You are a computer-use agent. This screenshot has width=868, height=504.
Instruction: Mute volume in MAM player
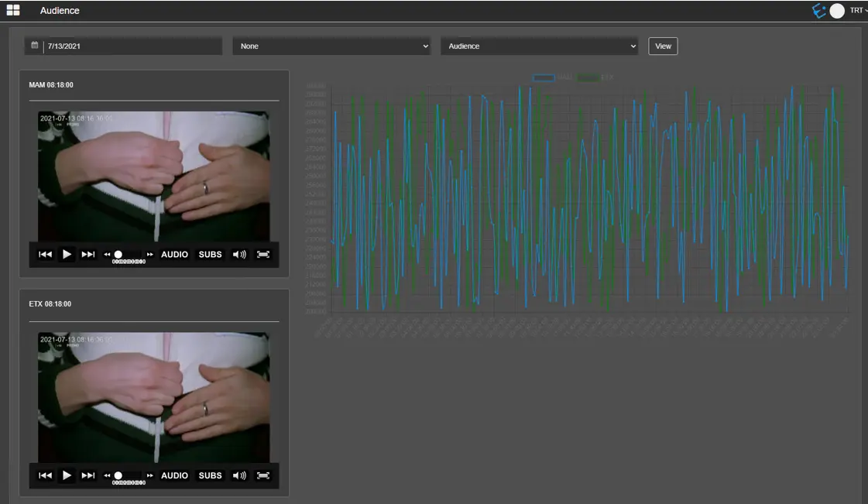click(239, 254)
